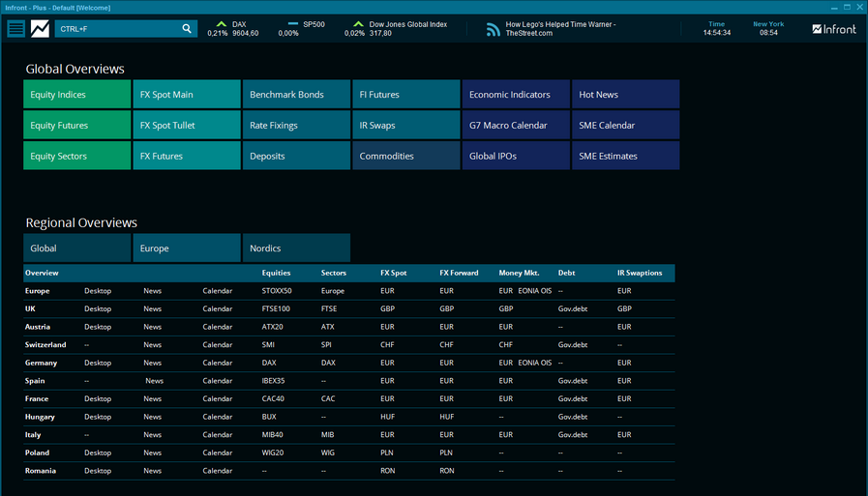The height and width of the screenshot is (496, 868).
Task: Select the Europe regional tab
Action: point(186,248)
